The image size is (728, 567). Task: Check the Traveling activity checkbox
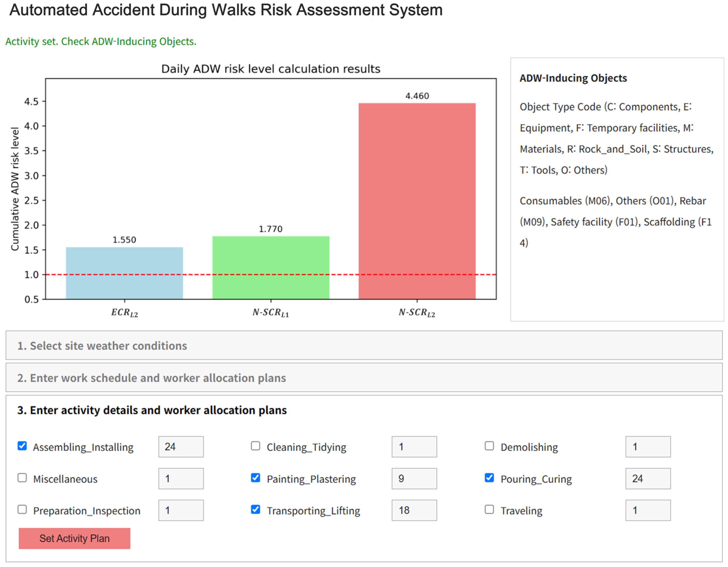[x=489, y=509]
